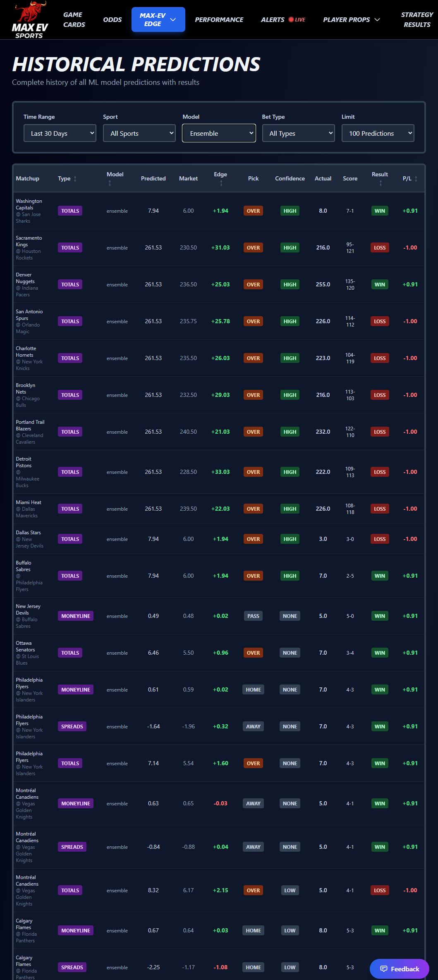Click the red LIVE indicator beside Alerts
This screenshot has height=980, width=438.
coord(297,19)
